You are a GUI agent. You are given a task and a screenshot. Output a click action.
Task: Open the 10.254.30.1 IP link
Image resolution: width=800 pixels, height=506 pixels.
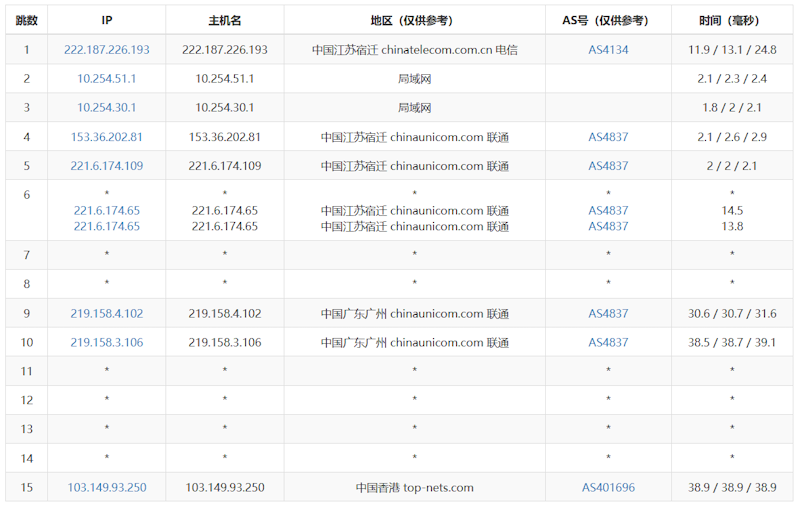pos(107,108)
